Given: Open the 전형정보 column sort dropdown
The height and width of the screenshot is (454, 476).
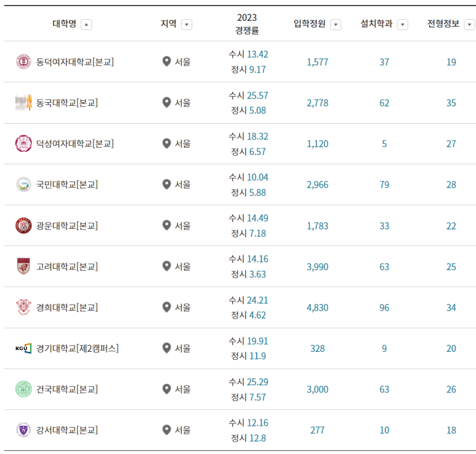Looking at the screenshot, I should pyautogui.click(x=469, y=24).
